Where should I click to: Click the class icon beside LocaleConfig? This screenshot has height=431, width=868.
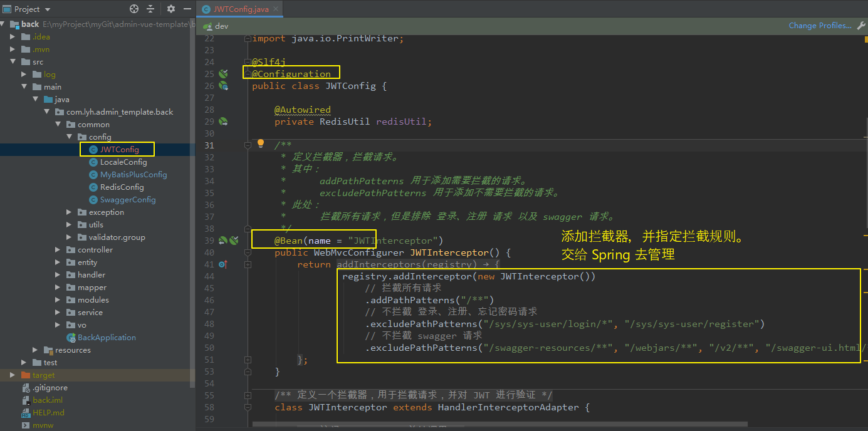pos(93,162)
